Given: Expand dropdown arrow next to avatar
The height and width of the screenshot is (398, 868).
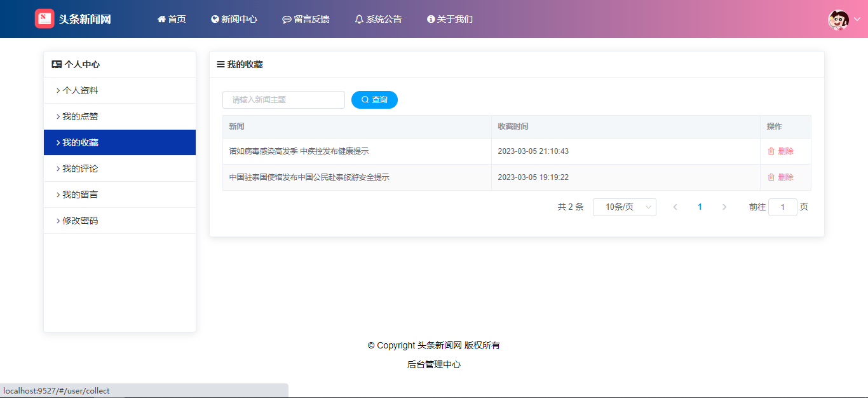Looking at the screenshot, I should [x=857, y=20].
